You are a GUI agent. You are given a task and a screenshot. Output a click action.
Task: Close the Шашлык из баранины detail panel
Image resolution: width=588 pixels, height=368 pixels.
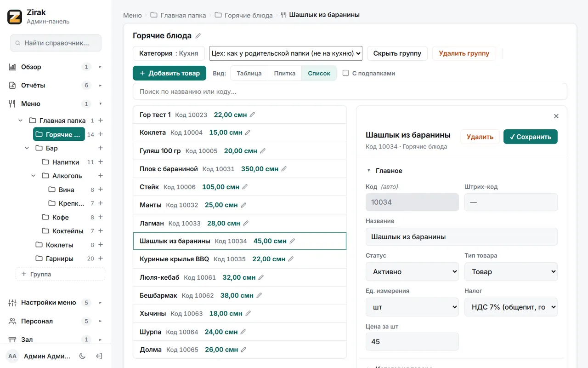[556, 116]
